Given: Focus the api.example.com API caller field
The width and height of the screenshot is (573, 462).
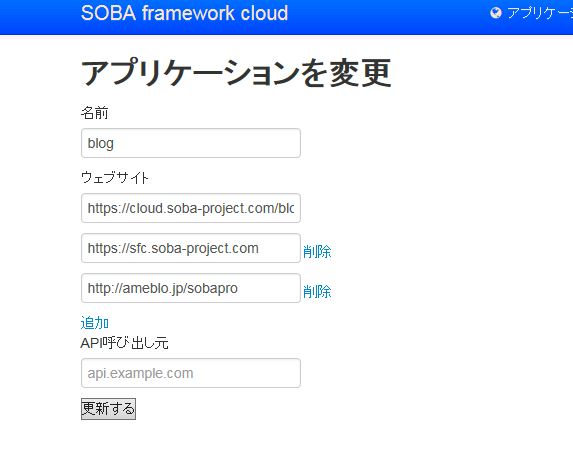Looking at the screenshot, I should [191, 373].
